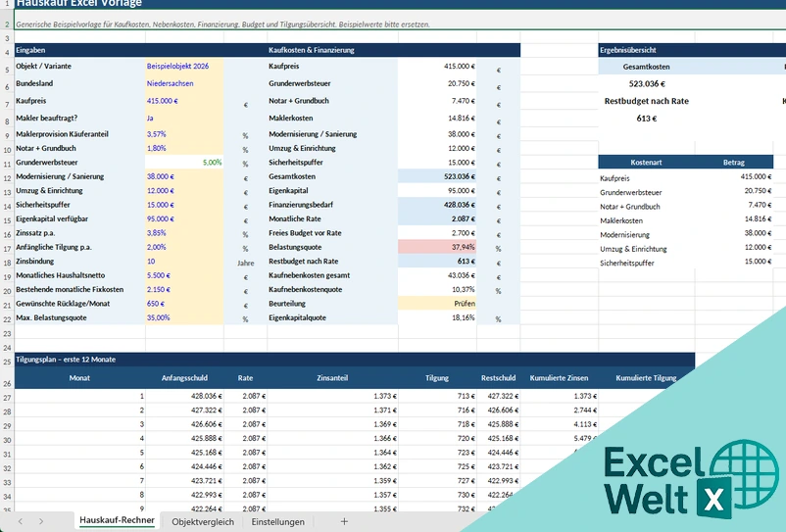
Task: Select the description text in row 2
Action: click(223, 24)
